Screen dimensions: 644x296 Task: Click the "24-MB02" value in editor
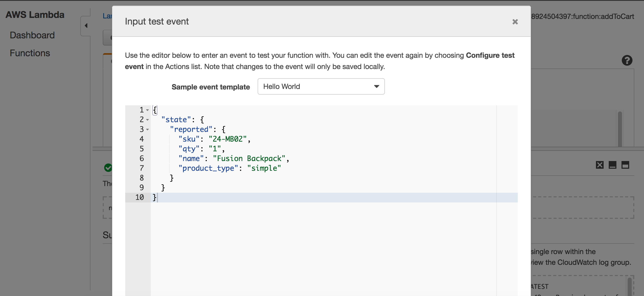(228, 139)
